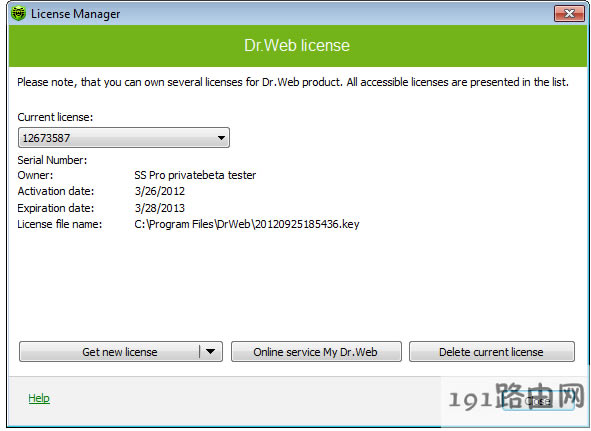Click the license file path ending in .key

(x=247, y=224)
